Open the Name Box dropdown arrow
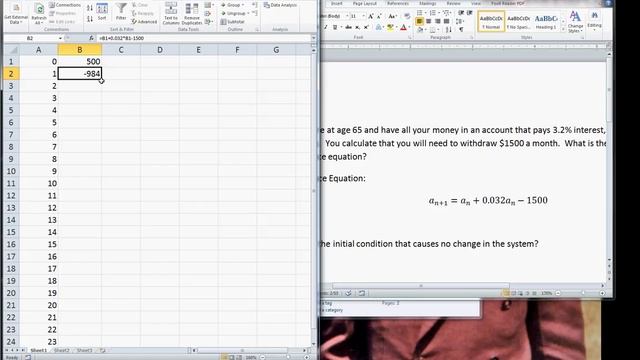640x360 pixels. (60, 38)
